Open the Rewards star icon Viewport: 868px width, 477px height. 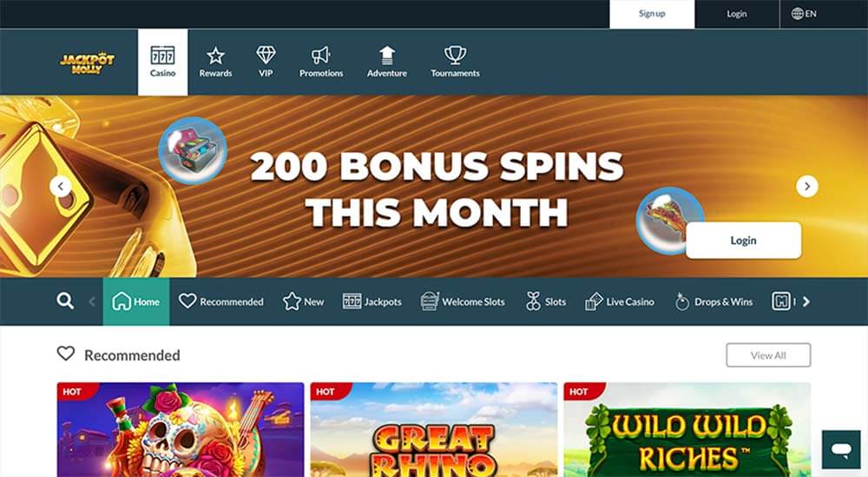coord(215,56)
